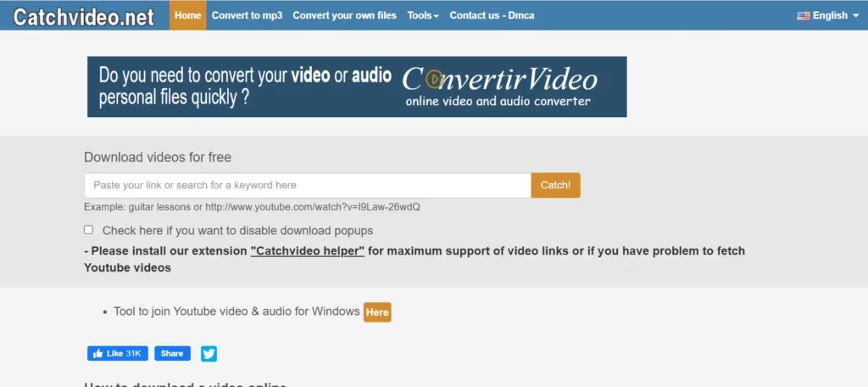Click the Facebook Share button
Screen dimensions: 868x387
click(172, 354)
